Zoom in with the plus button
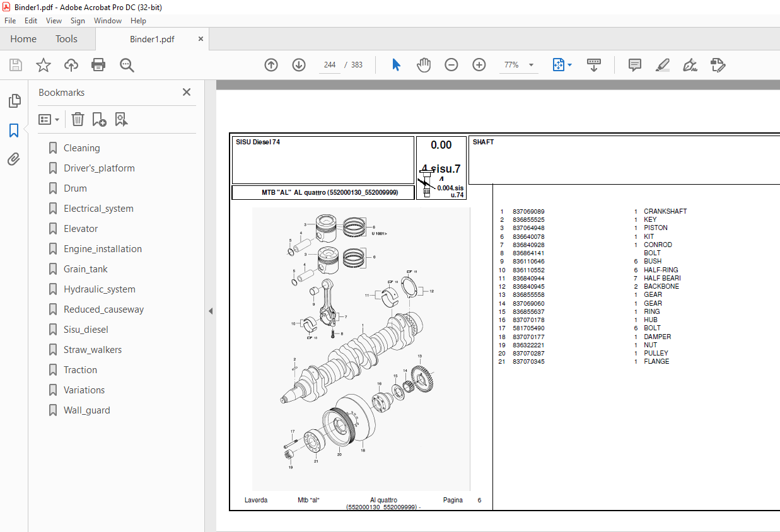The height and width of the screenshot is (532, 780). (479, 65)
